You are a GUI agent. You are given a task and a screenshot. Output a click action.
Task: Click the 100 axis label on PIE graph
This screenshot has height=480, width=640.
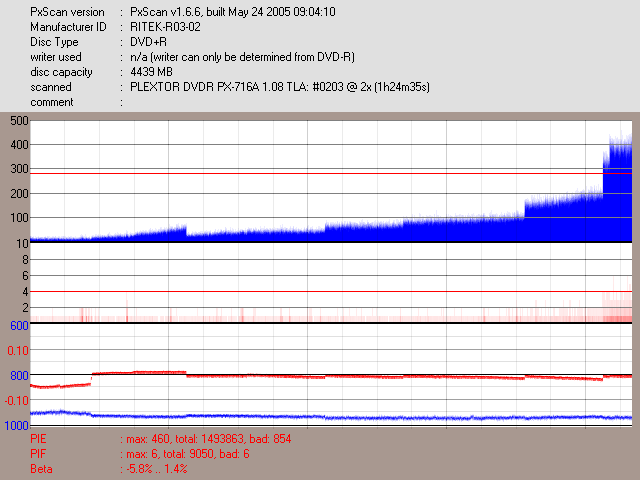[x=20, y=218]
